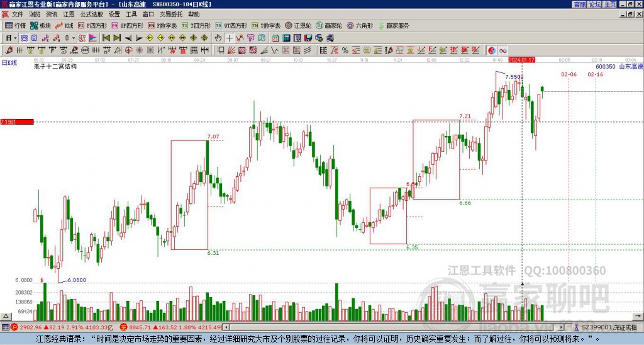Click the yin-yang icon
Screen dimensions: 644x345
491,50
